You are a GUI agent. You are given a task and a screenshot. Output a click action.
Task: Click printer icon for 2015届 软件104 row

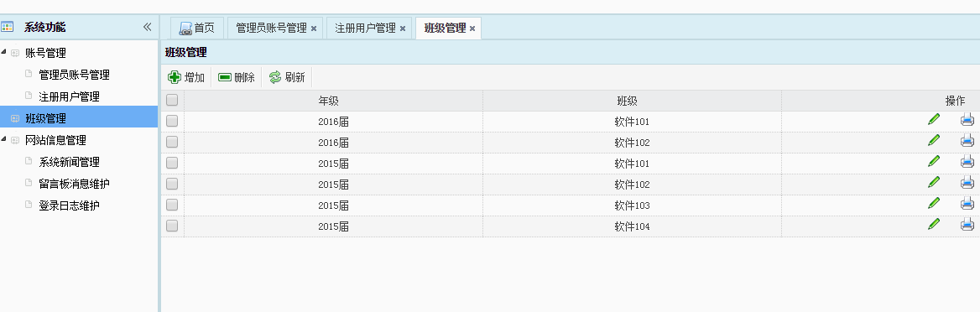(967, 224)
